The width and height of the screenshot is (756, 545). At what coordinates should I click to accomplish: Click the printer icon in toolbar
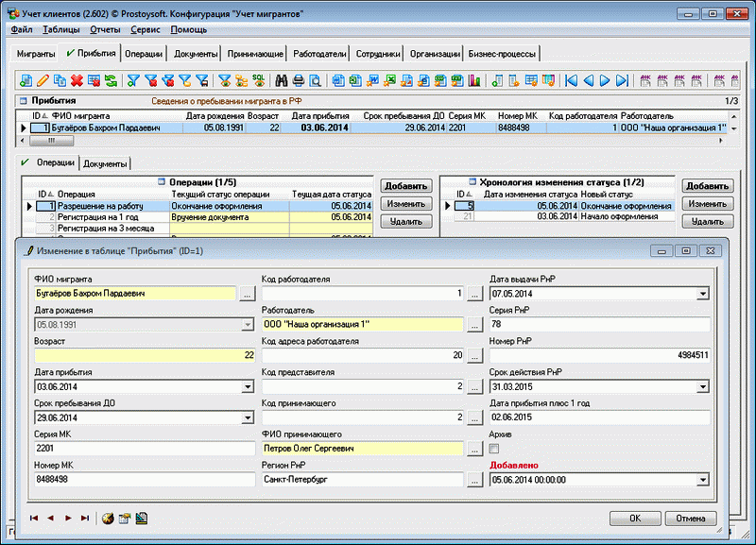pyautogui.click(x=298, y=80)
